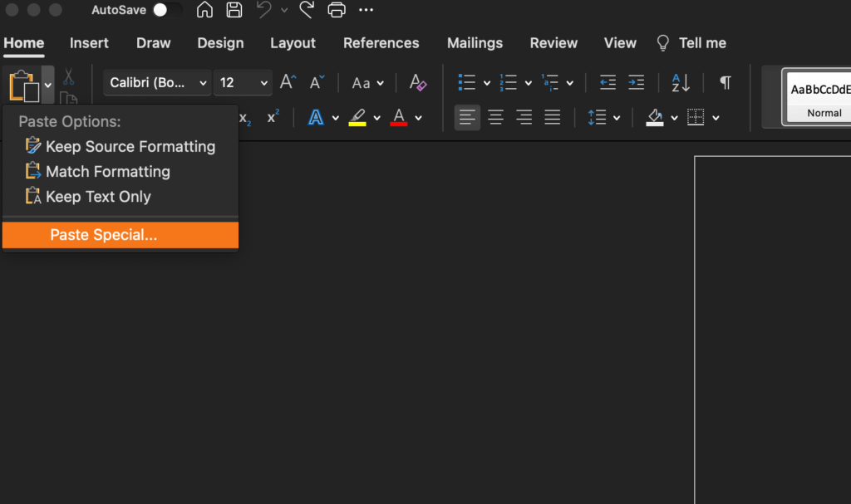Switch to the Insert tab
851x504 pixels.
(89, 43)
